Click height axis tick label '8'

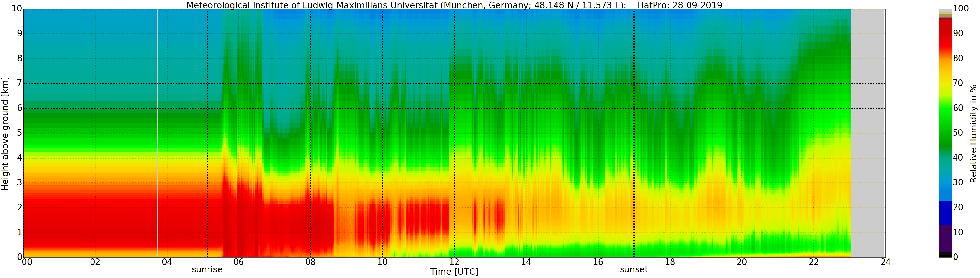click(19, 59)
